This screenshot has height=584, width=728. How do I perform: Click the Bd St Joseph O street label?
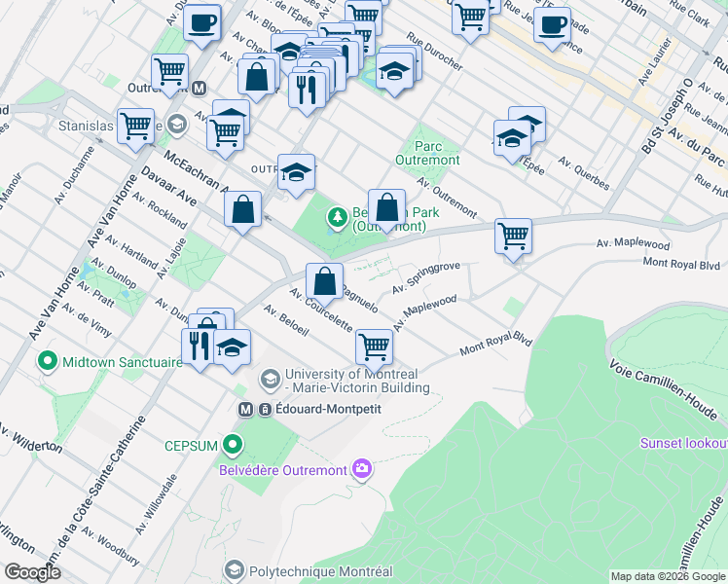tap(668, 115)
